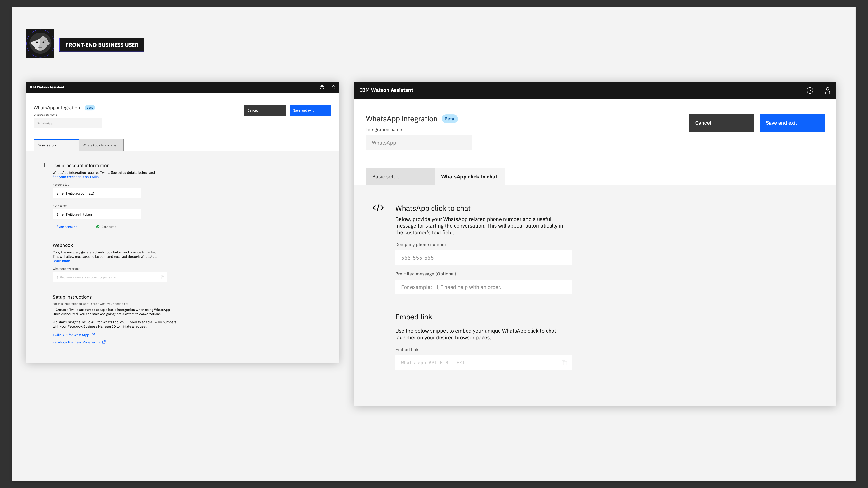Viewport: 868px width, 488px height.
Task: Click the WhatsApp WebHook code field
Action: click(x=110, y=277)
